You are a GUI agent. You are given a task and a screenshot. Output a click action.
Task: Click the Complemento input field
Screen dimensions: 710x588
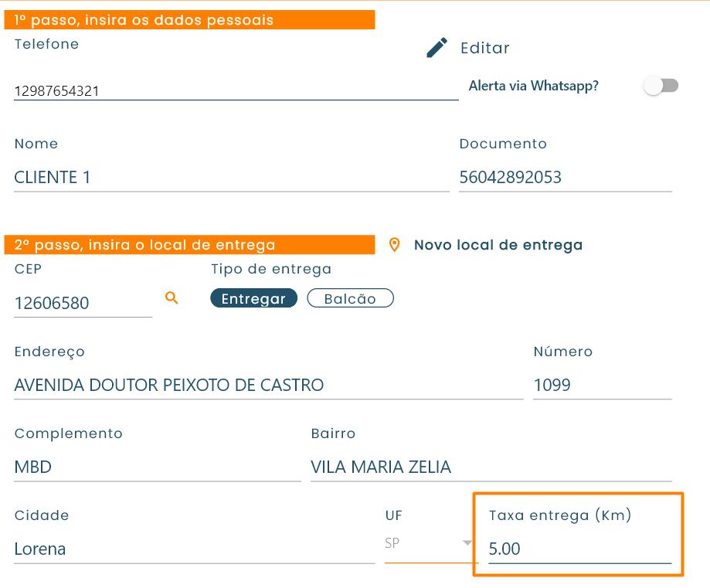(x=157, y=467)
